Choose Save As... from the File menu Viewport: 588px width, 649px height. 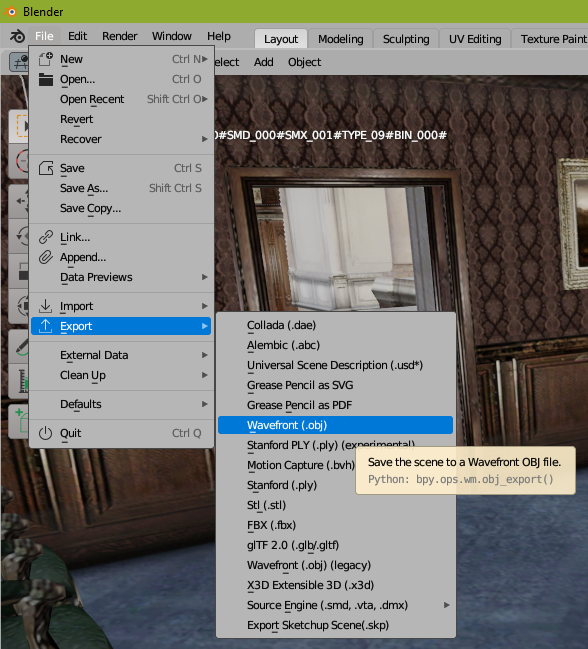121,188
